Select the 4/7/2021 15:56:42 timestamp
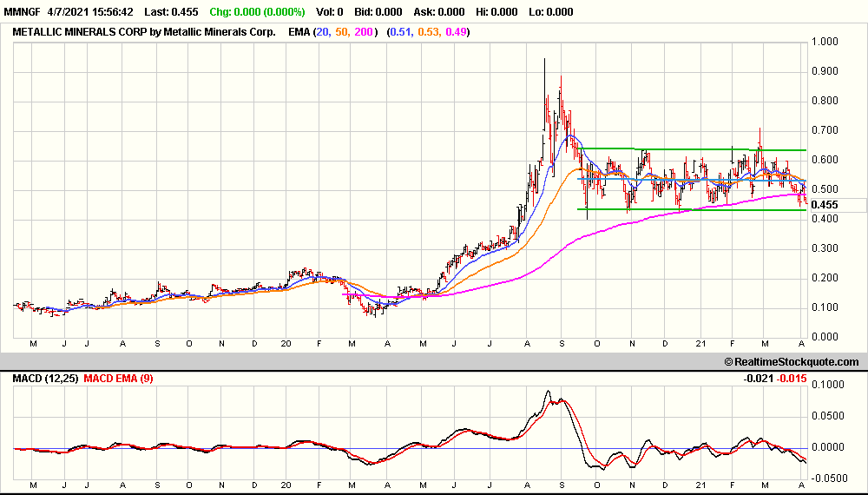Viewport: 868px width, 495px height. click(89, 11)
